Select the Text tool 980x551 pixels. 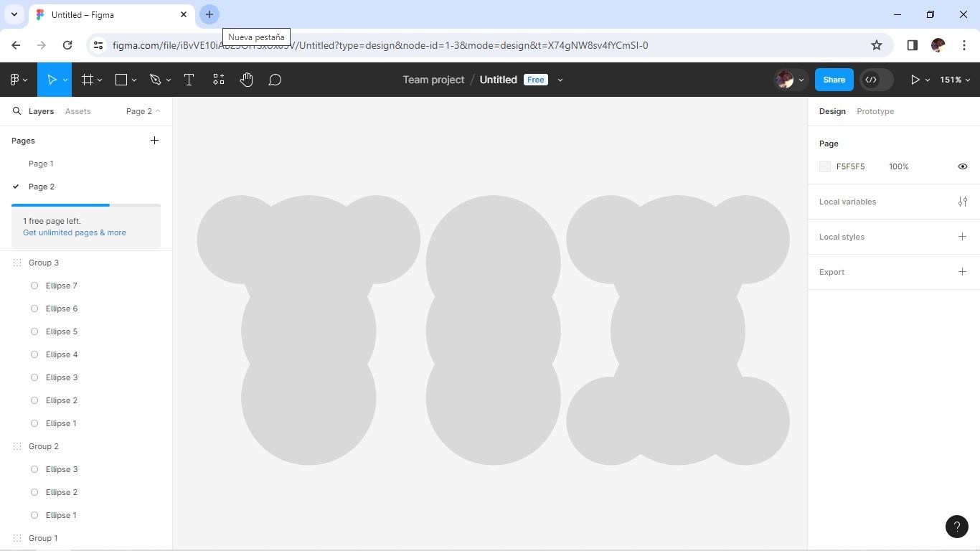[x=189, y=80]
